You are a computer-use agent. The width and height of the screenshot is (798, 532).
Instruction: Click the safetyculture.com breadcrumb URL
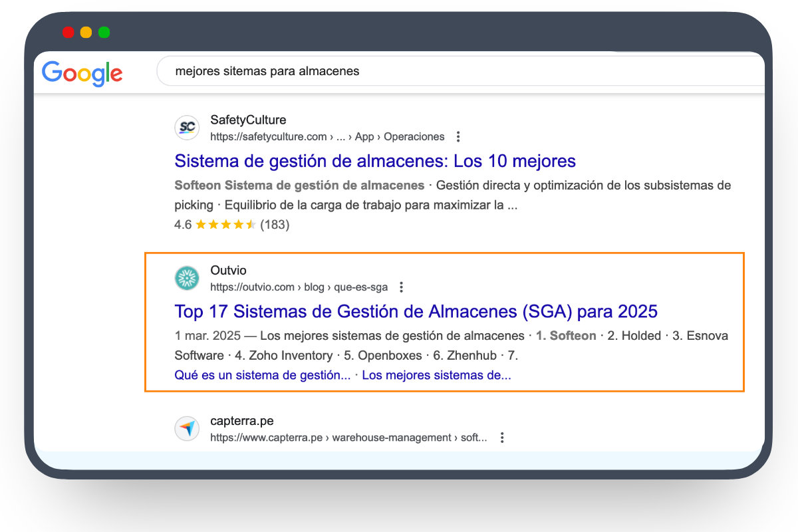point(327,137)
